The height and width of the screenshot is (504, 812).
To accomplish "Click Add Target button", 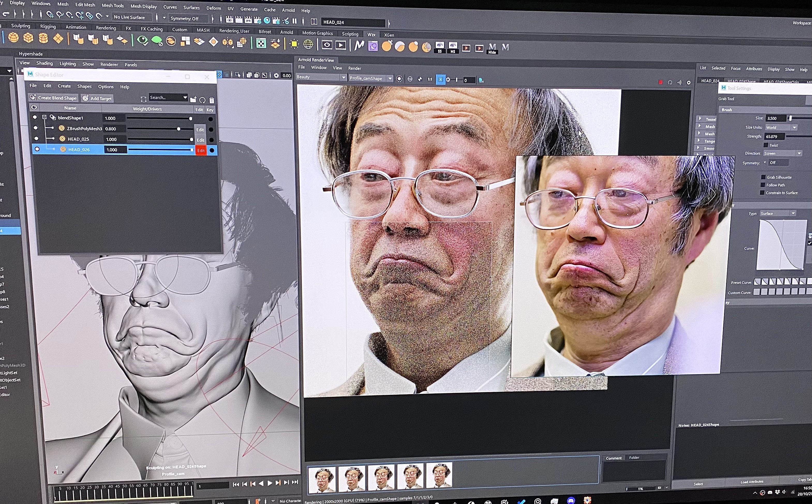I will (98, 98).
